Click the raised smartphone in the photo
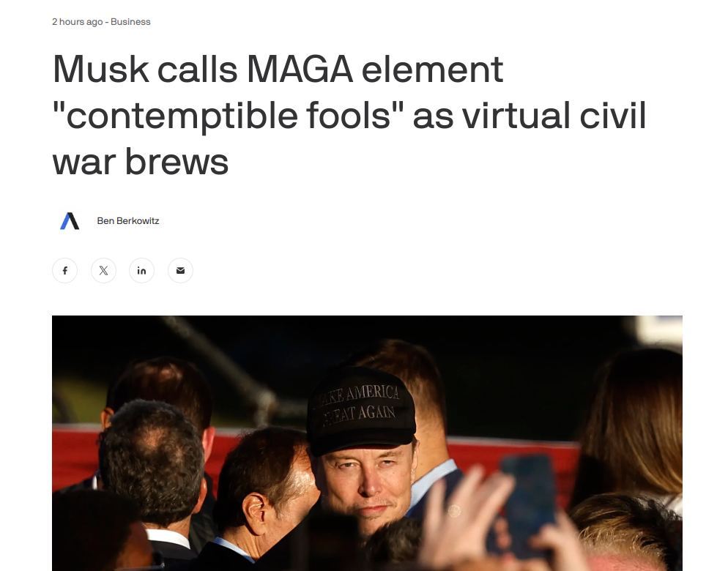 tap(530, 501)
